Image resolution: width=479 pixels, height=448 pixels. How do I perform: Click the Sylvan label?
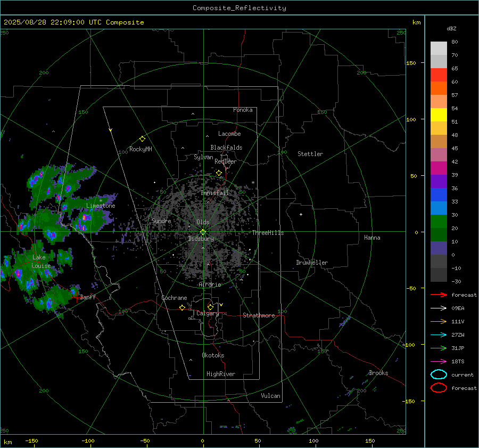pos(203,157)
